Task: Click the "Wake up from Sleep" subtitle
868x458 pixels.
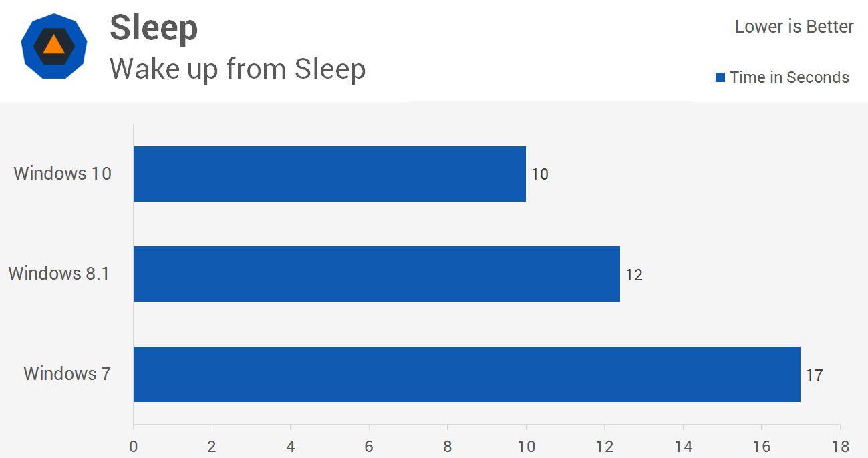Action: tap(237, 69)
